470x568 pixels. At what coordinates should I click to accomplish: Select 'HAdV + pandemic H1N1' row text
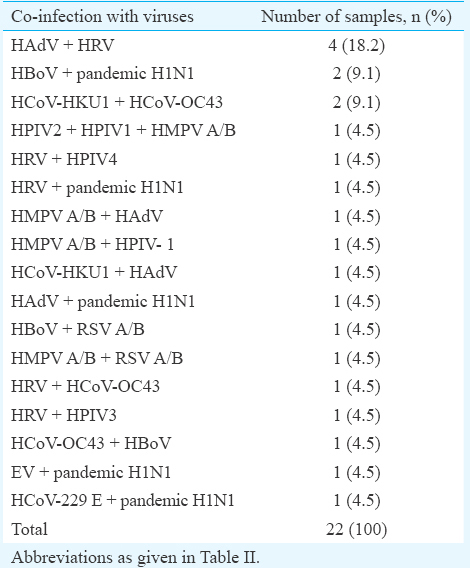point(103,301)
